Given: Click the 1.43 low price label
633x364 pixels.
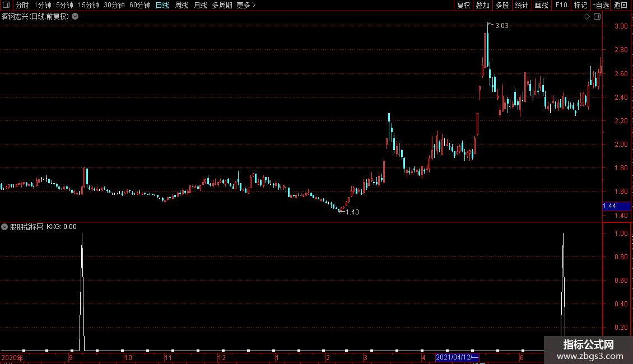Looking at the screenshot, I should tap(352, 212).
